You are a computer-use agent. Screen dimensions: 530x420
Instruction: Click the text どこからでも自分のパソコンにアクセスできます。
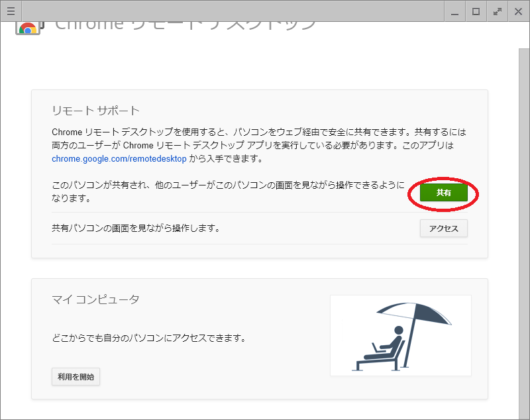pos(149,338)
